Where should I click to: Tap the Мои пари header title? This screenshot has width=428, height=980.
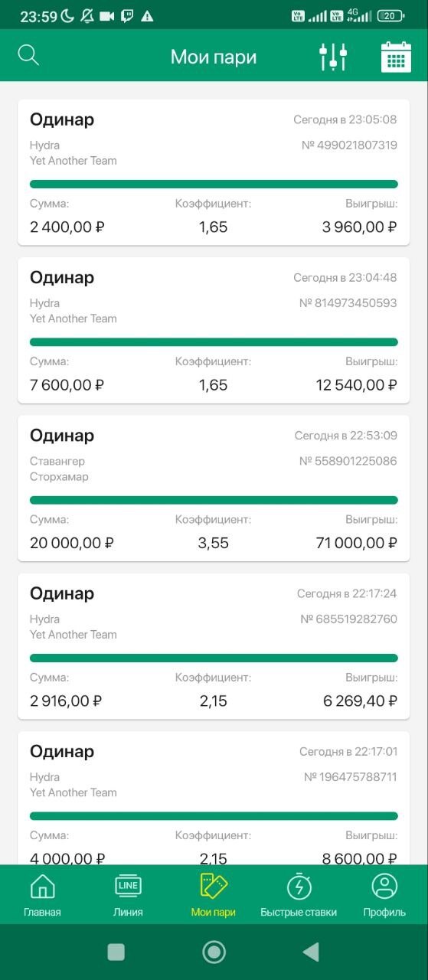(214, 57)
